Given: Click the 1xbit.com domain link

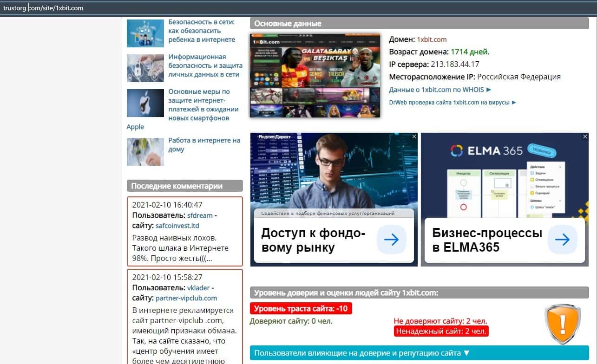Looking at the screenshot, I should point(432,39).
